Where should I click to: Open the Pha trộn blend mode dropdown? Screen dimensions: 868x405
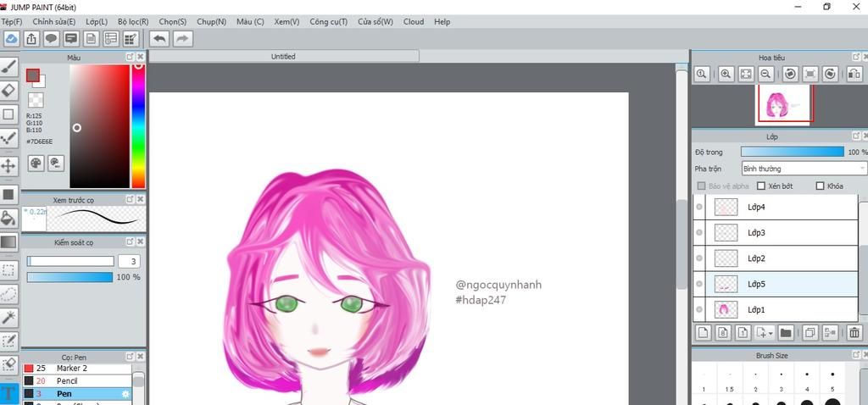[x=804, y=169]
